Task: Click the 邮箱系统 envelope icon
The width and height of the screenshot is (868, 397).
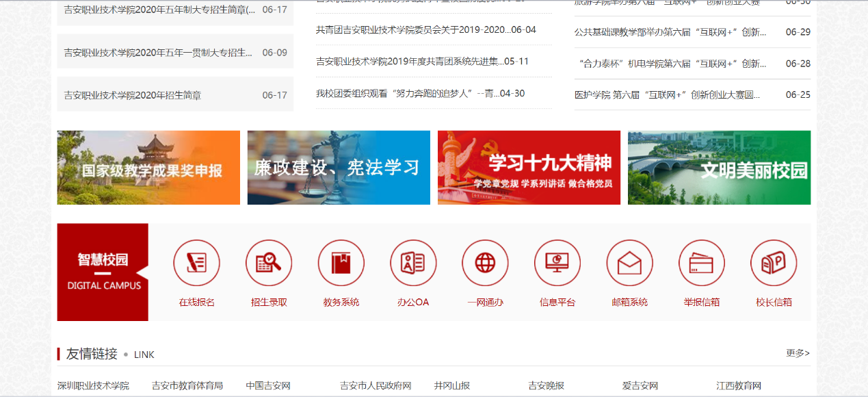Action: [629, 263]
